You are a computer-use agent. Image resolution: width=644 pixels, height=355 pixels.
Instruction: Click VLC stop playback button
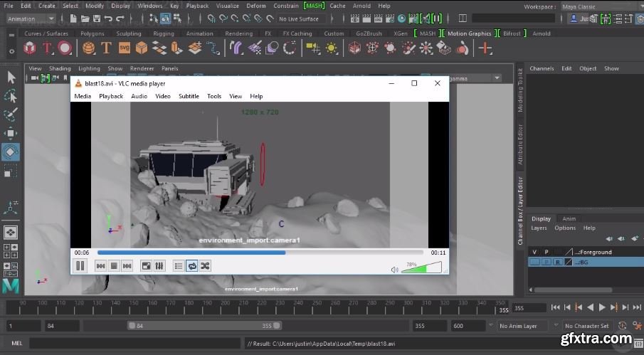pos(114,266)
